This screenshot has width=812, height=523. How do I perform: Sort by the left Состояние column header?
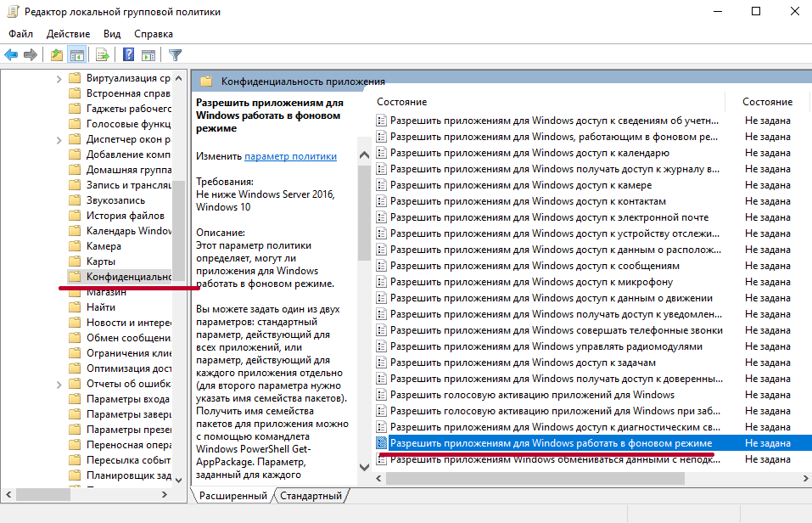tap(402, 102)
